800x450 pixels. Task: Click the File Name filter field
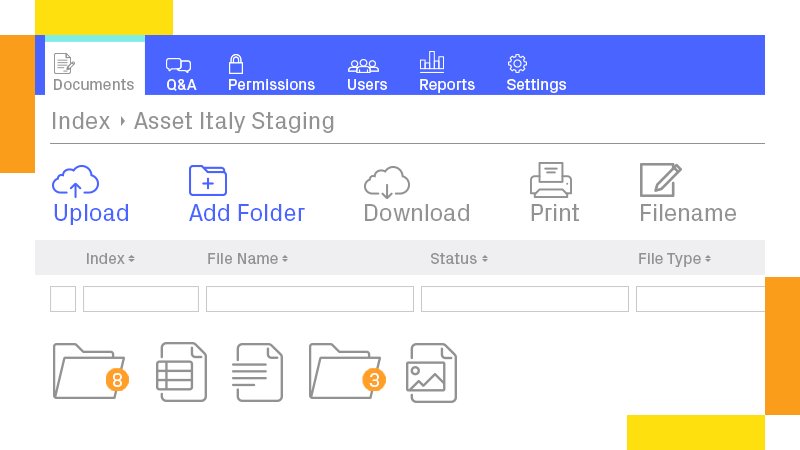pyautogui.click(x=309, y=299)
